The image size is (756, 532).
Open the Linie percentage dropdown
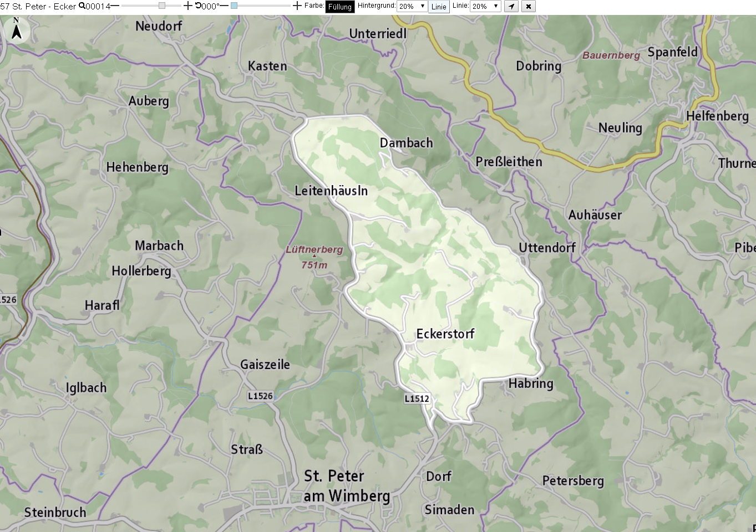click(485, 6)
